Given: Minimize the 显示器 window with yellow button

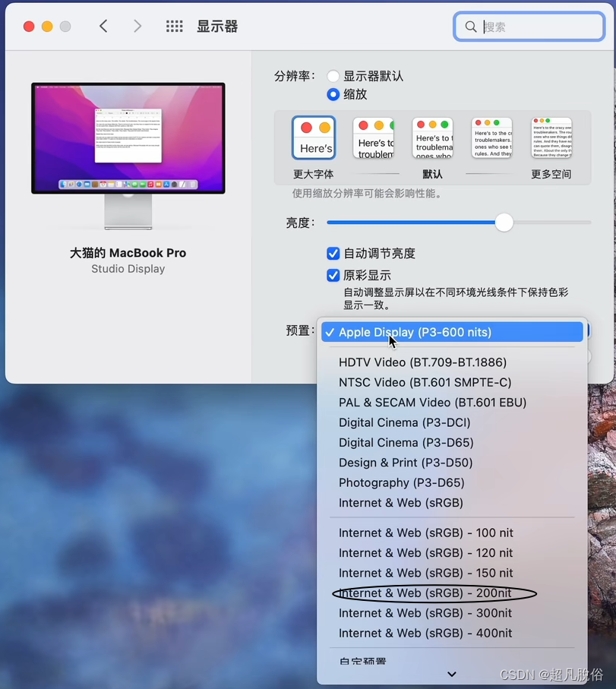Looking at the screenshot, I should coord(47,27).
